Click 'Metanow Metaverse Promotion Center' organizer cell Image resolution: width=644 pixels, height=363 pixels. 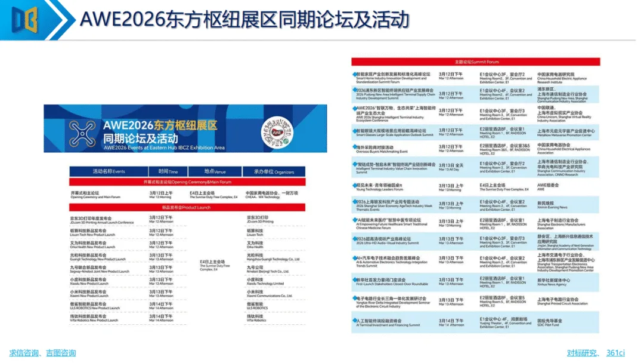point(566,133)
